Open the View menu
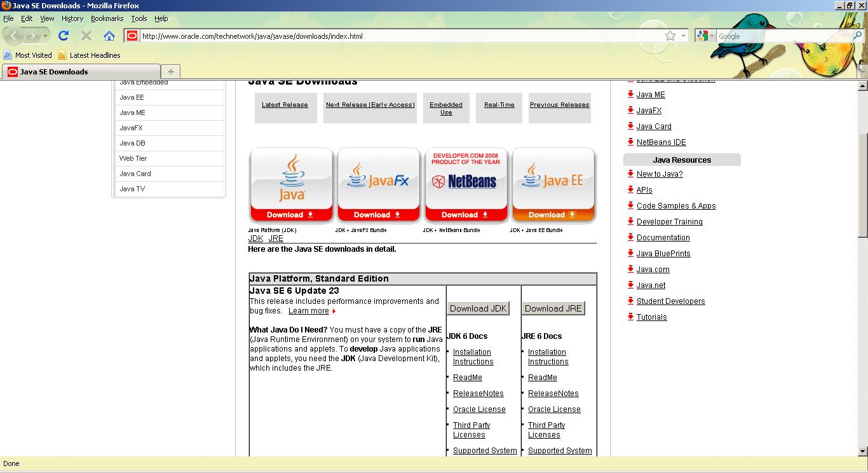The image size is (868, 473). tap(47, 18)
